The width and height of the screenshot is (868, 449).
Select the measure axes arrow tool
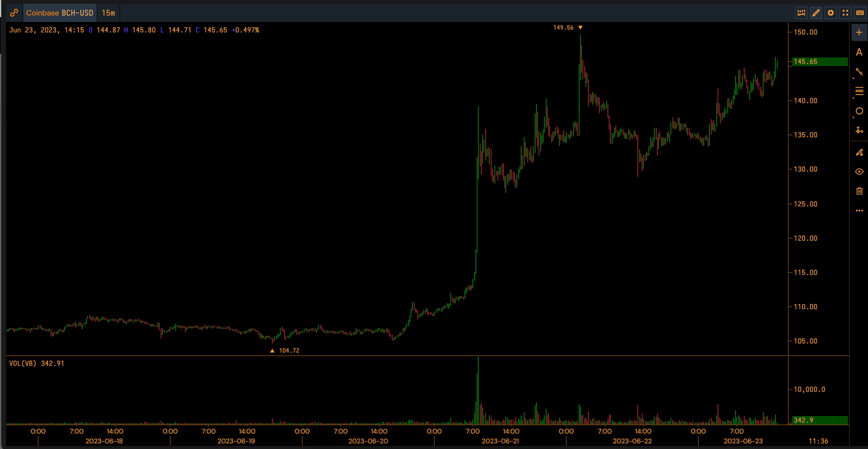pyautogui.click(x=859, y=130)
